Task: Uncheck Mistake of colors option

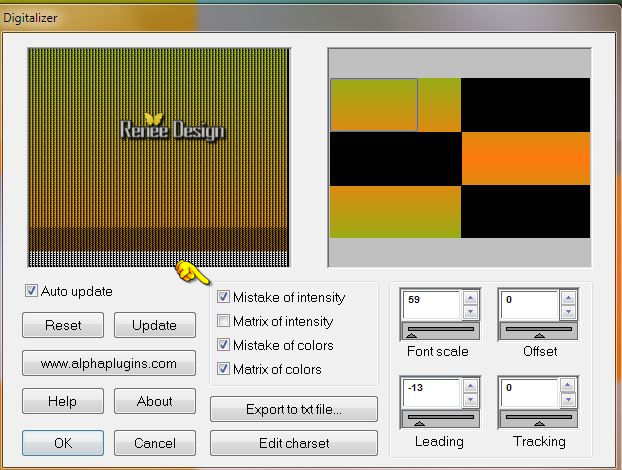Action: point(223,345)
